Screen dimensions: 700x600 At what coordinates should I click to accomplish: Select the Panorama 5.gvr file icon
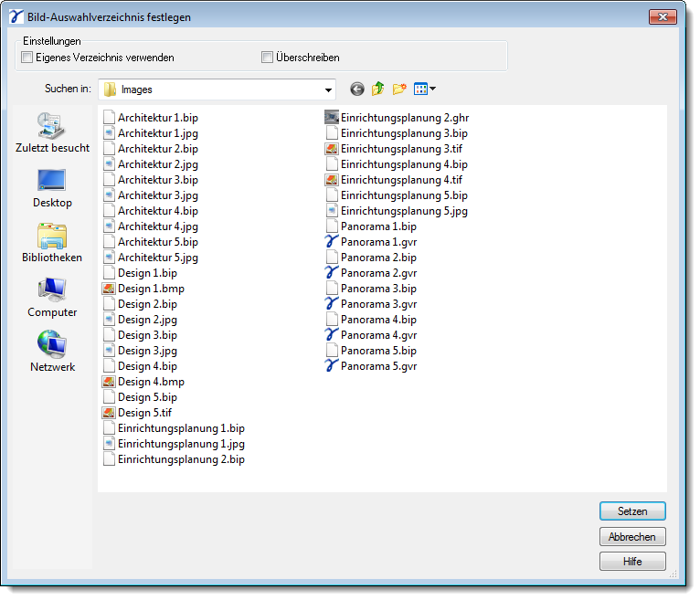click(x=331, y=366)
